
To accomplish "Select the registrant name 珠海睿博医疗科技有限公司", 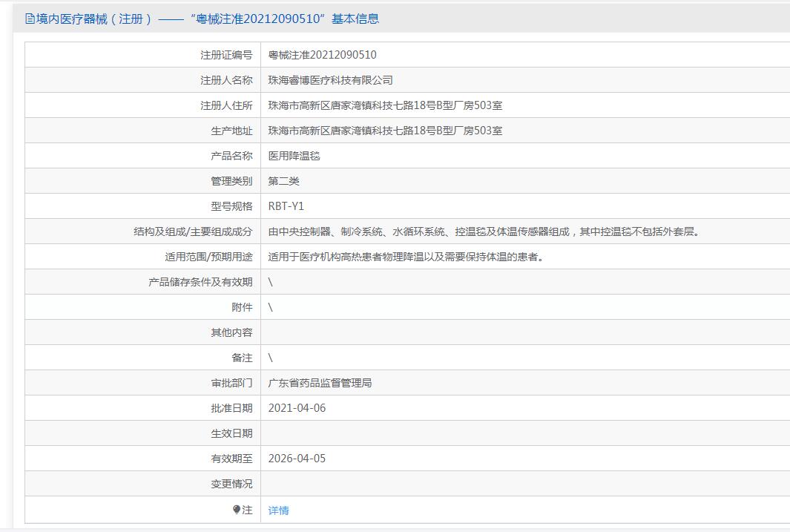I will point(330,80).
